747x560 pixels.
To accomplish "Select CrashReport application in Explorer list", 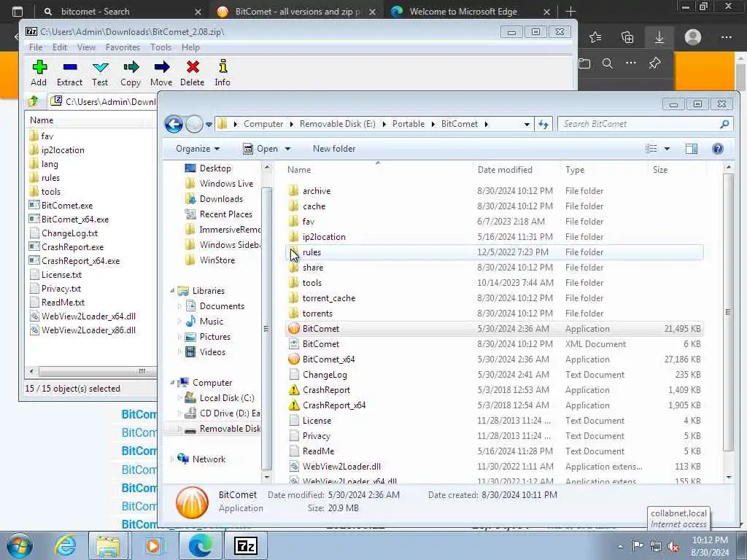I will tap(494, 389).
